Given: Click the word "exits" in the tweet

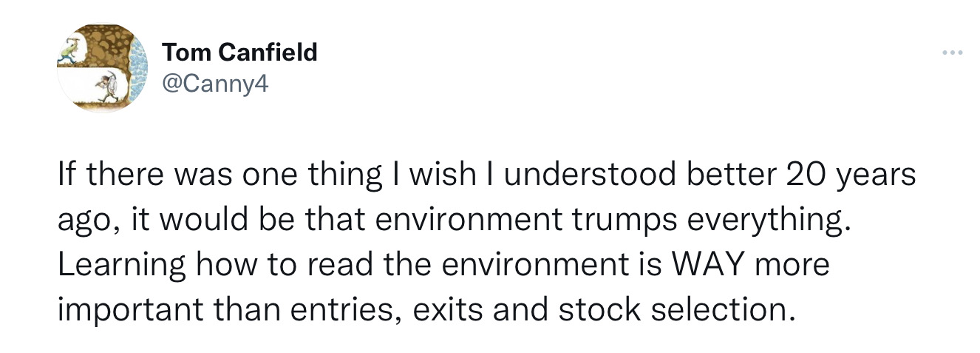Looking at the screenshot, I should [x=446, y=309].
